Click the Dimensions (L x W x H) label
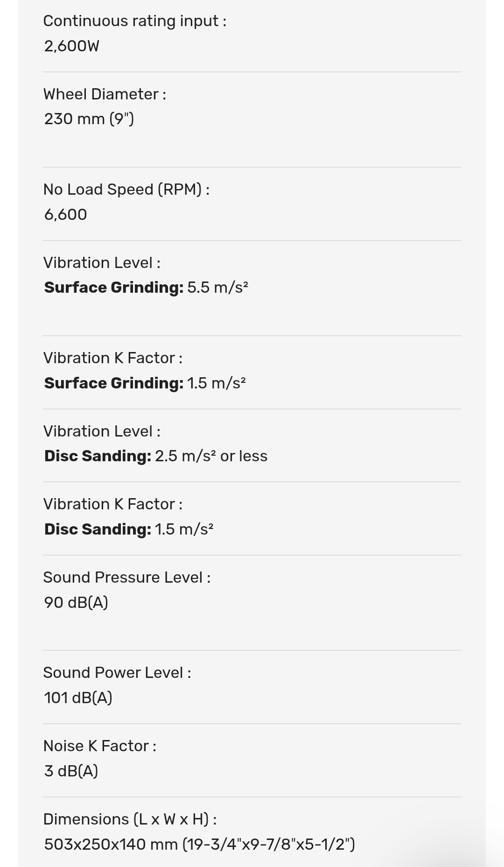 tap(130, 819)
